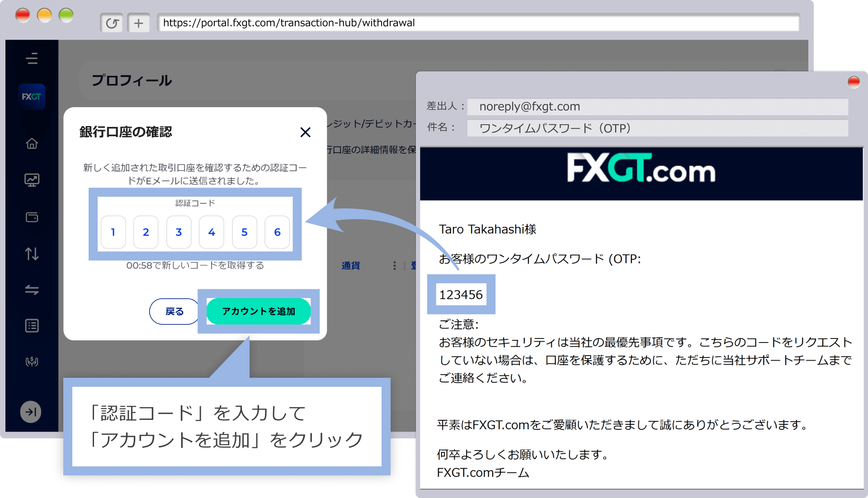This screenshot has height=498, width=868.
Task: Open a new tab with plus button
Action: [139, 23]
